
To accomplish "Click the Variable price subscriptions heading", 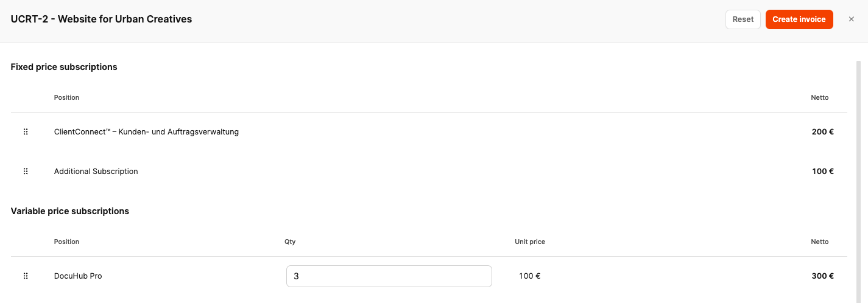I will tap(70, 211).
